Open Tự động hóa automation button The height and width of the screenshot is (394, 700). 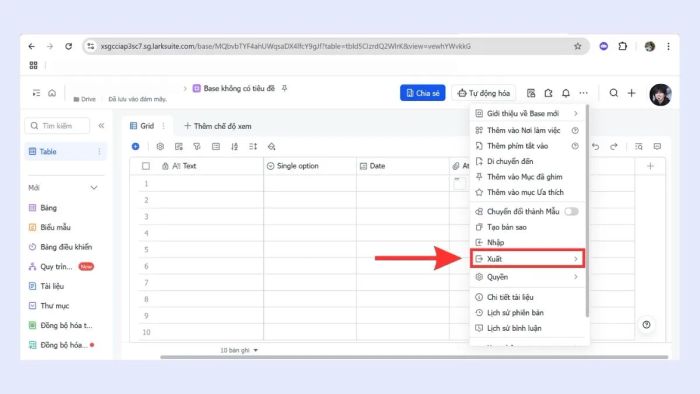(483, 93)
